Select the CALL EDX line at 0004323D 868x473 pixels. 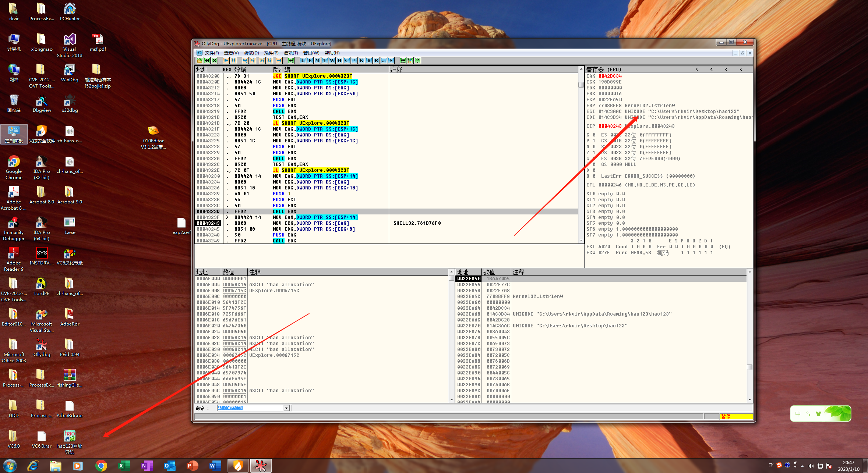coord(284,211)
